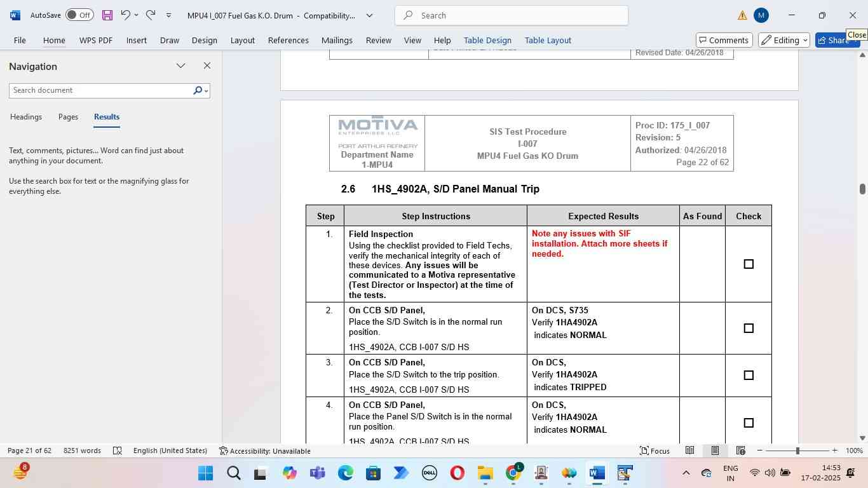Switch to the Insert ribbon tab
868x488 pixels.
pos(137,40)
